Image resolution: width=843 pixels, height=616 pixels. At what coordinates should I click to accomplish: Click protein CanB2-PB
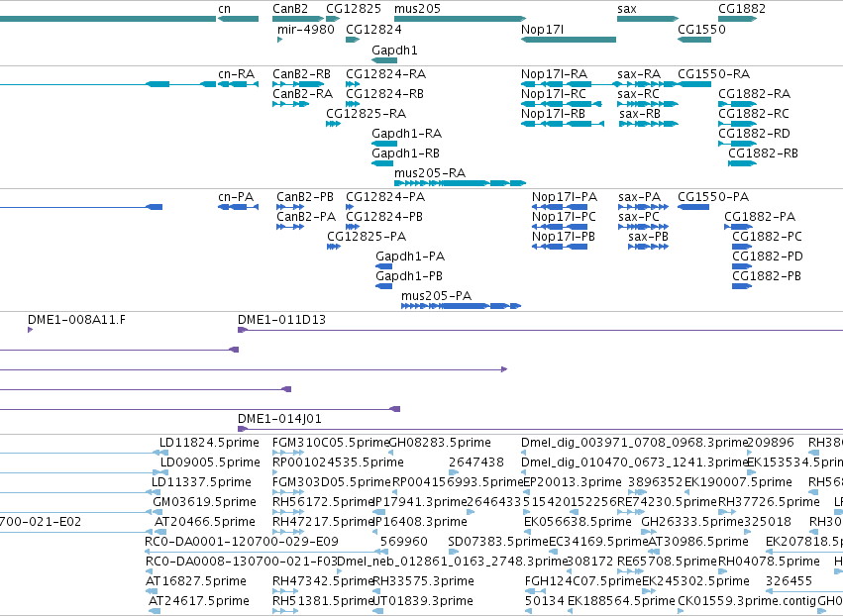pos(290,207)
